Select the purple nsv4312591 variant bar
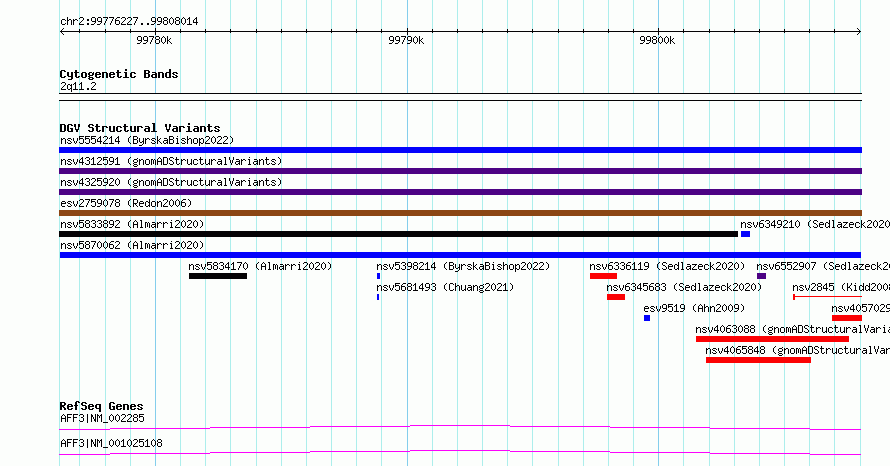Image resolution: width=890 pixels, height=466 pixels. click(x=460, y=171)
